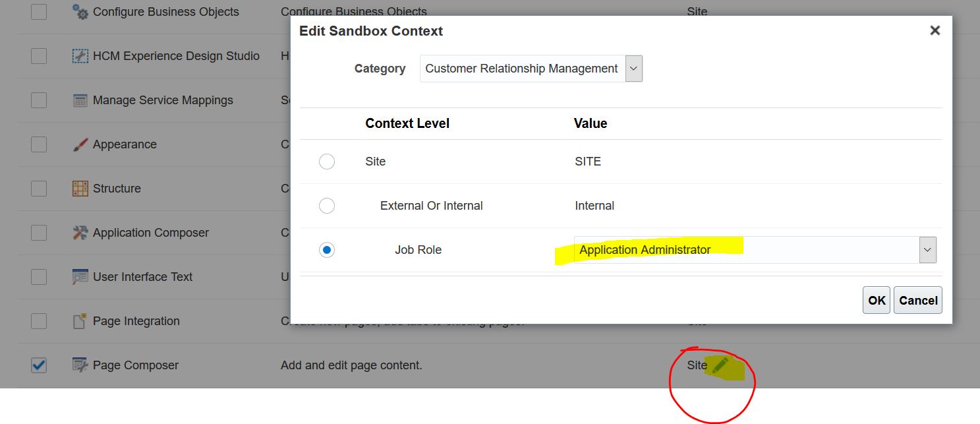Click the Page Integration page icon
This screenshot has width=980, height=424.
[x=78, y=320]
